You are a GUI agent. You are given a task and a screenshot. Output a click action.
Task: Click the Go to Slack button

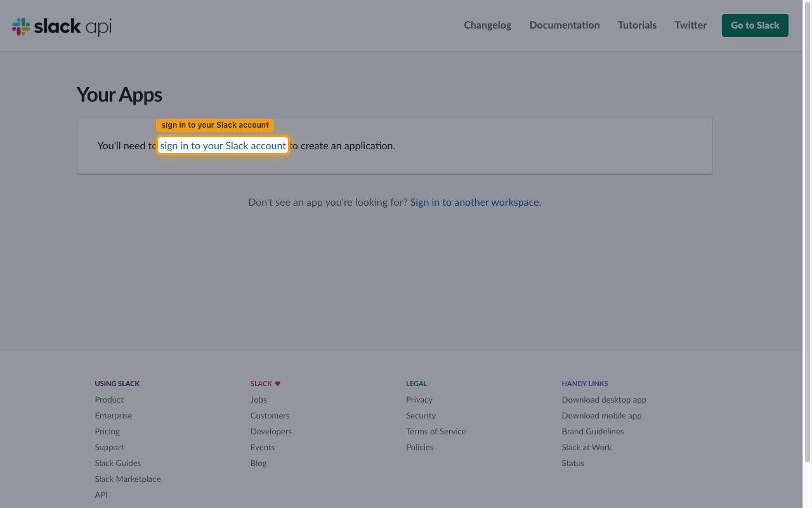(755, 25)
